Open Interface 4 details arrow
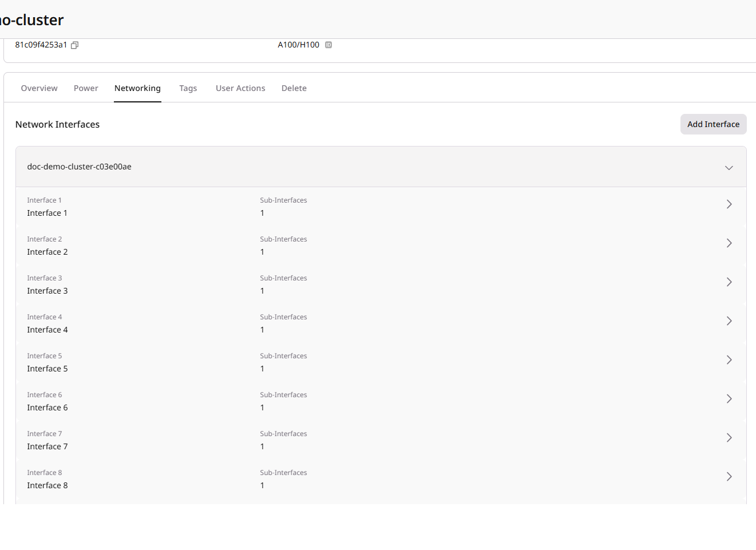This screenshot has height=550, width=756. pos(729,320)
